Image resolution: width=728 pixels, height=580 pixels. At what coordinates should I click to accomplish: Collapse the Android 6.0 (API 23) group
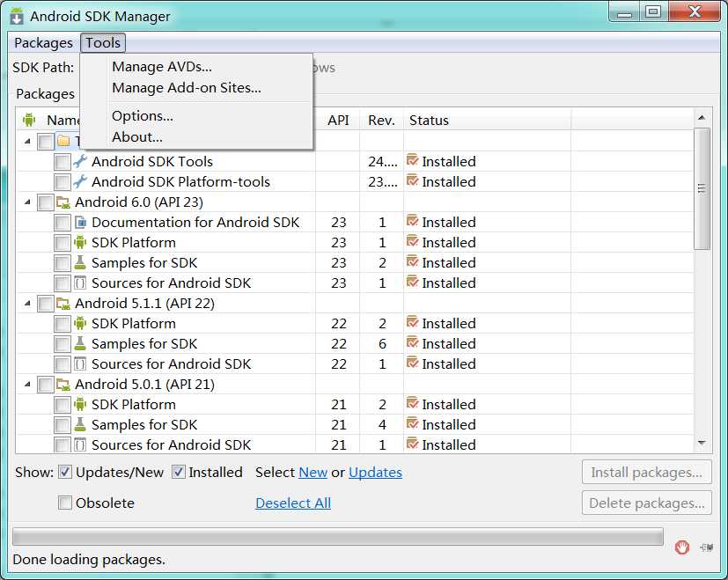pyautogui.click(x=26, y=202)
